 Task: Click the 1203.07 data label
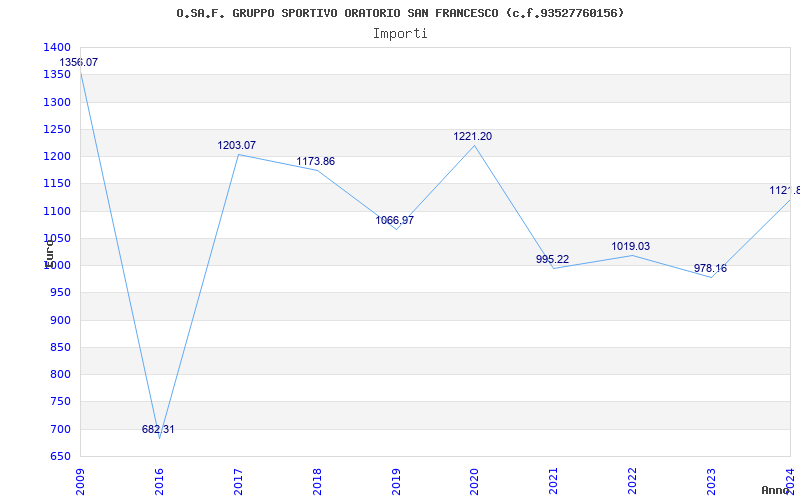(237, 145)
